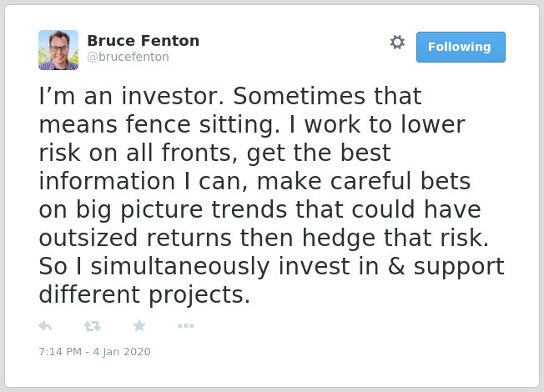
Task: Retweet this tweet using the arrows icon
Action: (x=93, y=326)
